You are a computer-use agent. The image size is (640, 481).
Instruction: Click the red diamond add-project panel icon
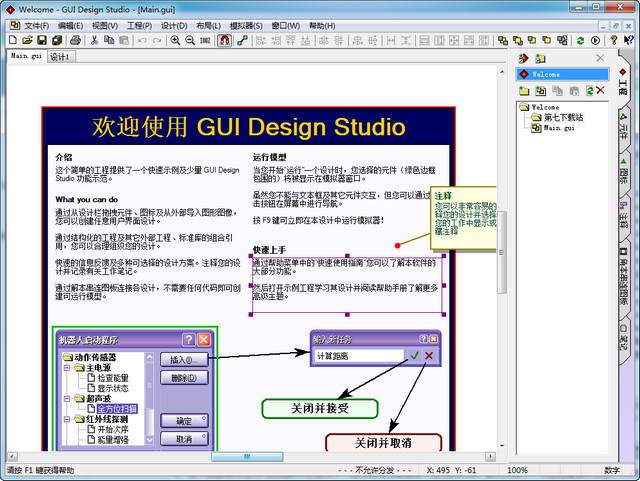pyautogui.click(x=524, y=58)
